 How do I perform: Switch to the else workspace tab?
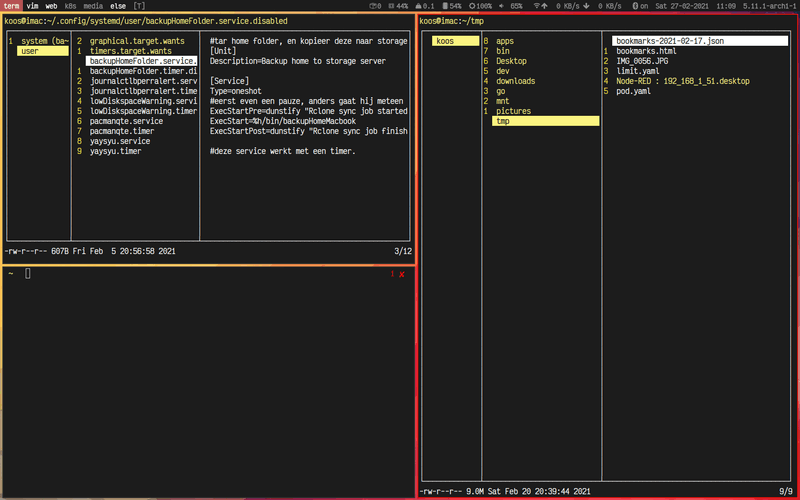click(118, 6)
